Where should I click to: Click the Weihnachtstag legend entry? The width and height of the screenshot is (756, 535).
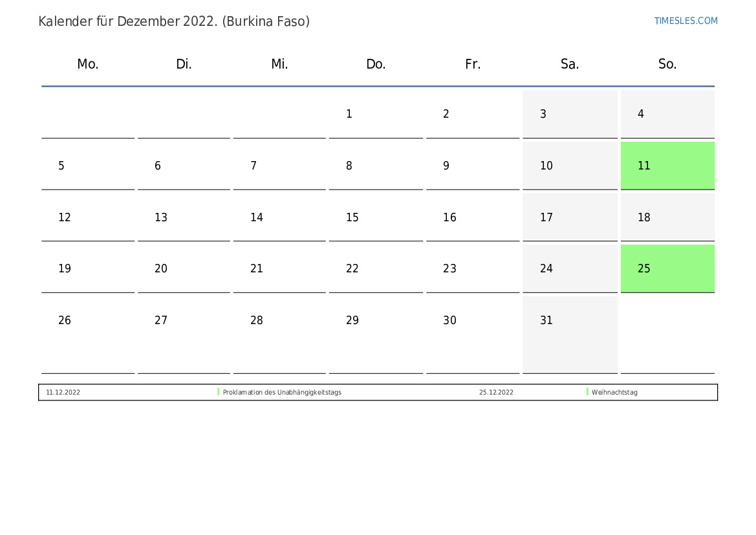[614, 392]
